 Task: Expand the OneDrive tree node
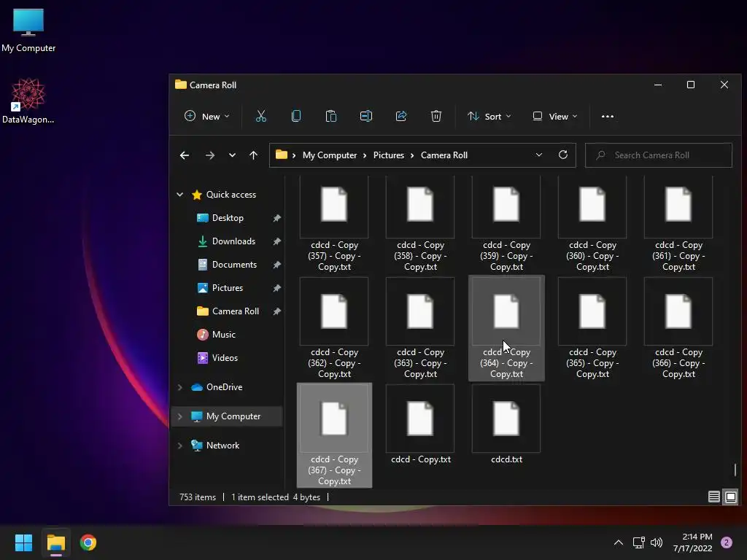tap(180, 387)
